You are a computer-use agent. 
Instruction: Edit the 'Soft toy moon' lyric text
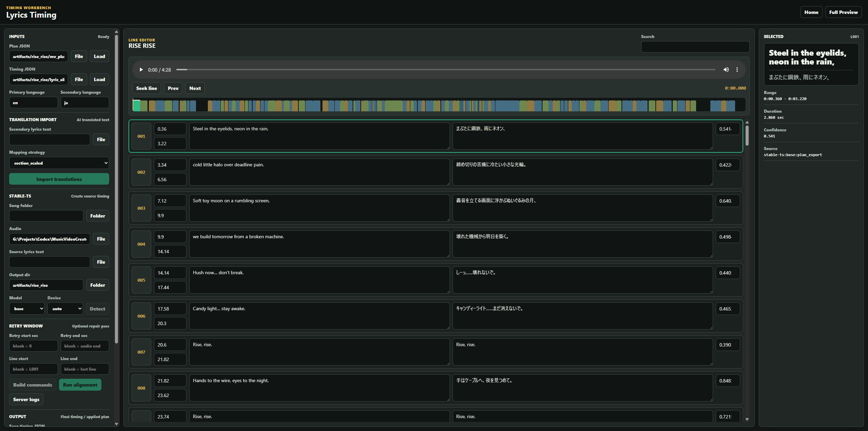tap(319, 208)
